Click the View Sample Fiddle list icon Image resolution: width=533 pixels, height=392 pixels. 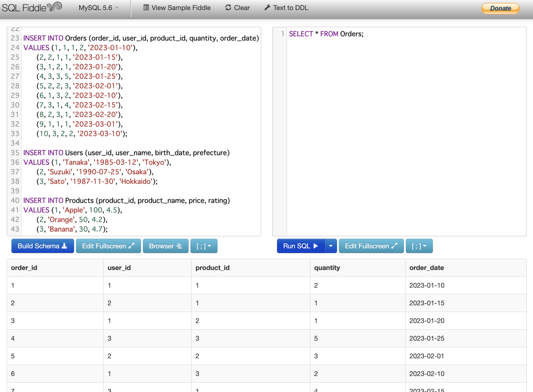point(146,8)
